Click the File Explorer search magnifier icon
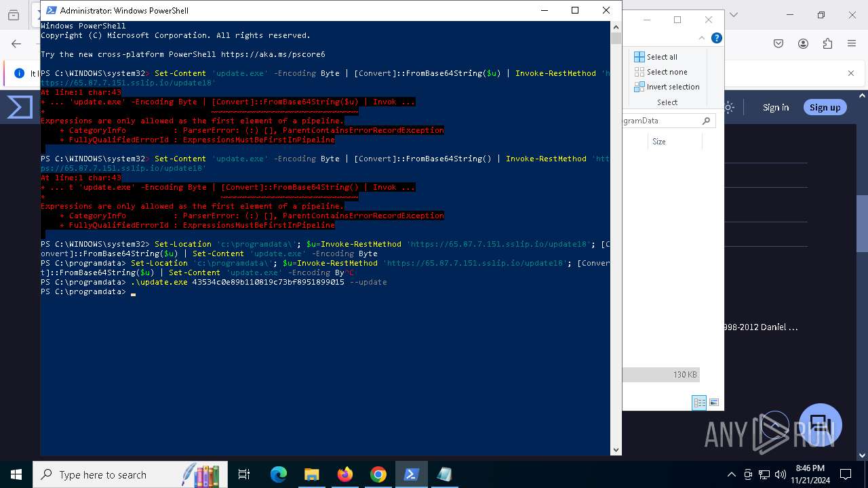This screenshot has height=488, width=868. click(706, 121)
